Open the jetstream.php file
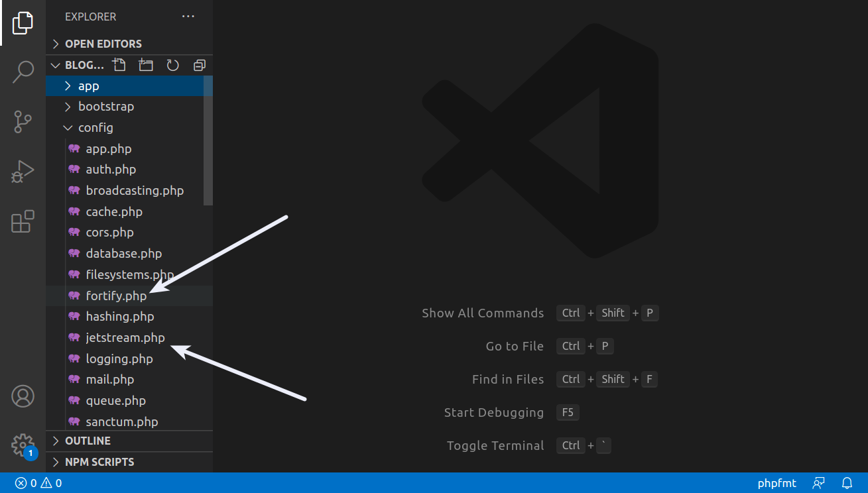The width and height of the screenshot is (868, 493). coord(125,338)
